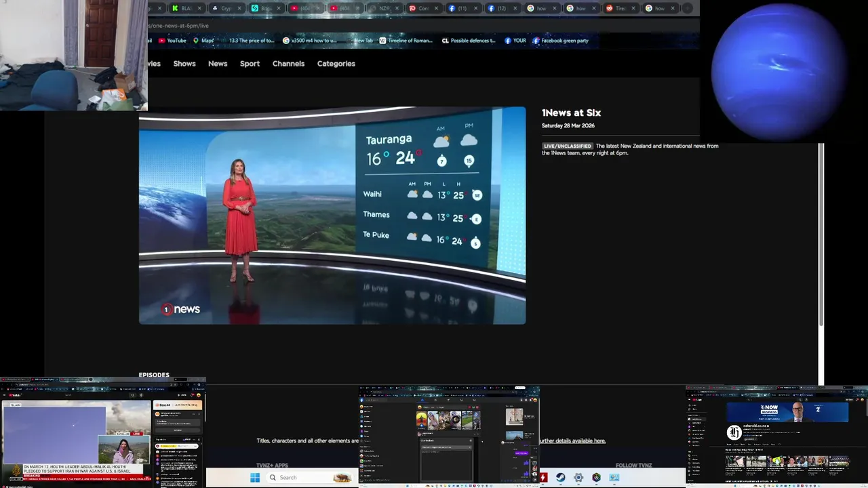868x488 pixels.
Task: Open the Maps bookmark
Action: [x=203, y=41]
